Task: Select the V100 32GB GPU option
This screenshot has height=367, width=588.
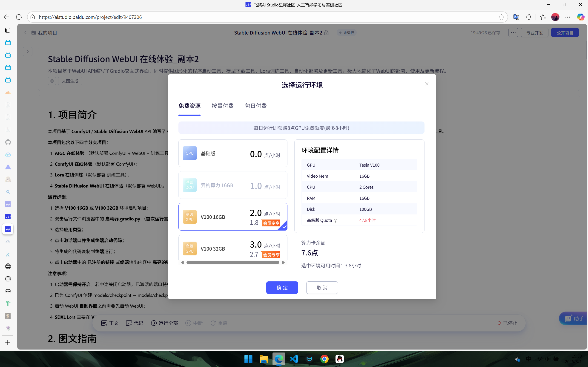Action: pos(233,248)
